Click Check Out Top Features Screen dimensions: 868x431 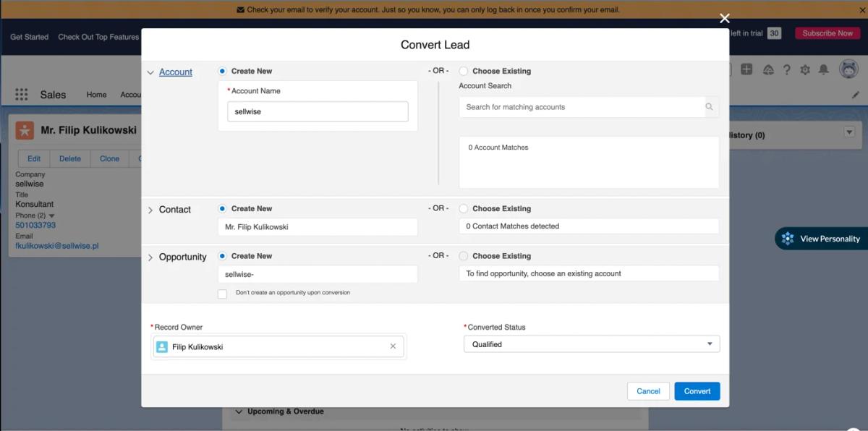[98, 37]
